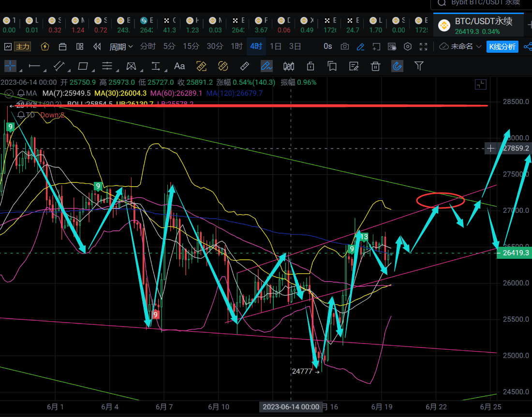
Task: Click the K线分析 button
Action: click(503, 46)
